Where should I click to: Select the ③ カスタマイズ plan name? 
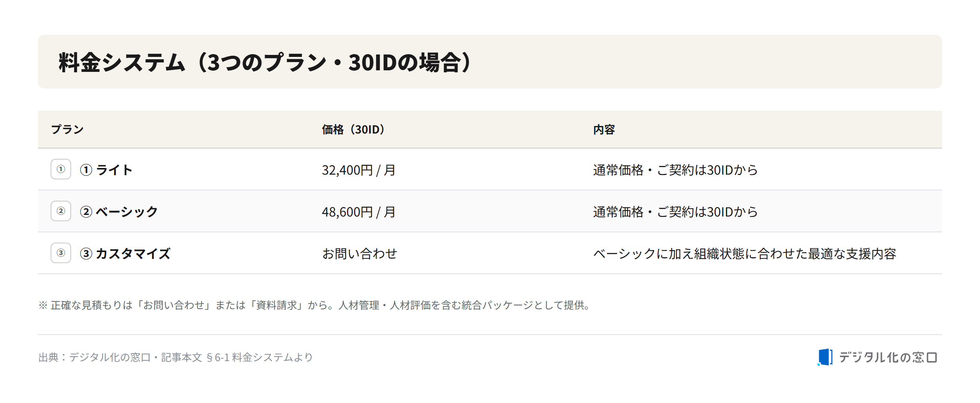pyautogui.click(x=125, y=254)
